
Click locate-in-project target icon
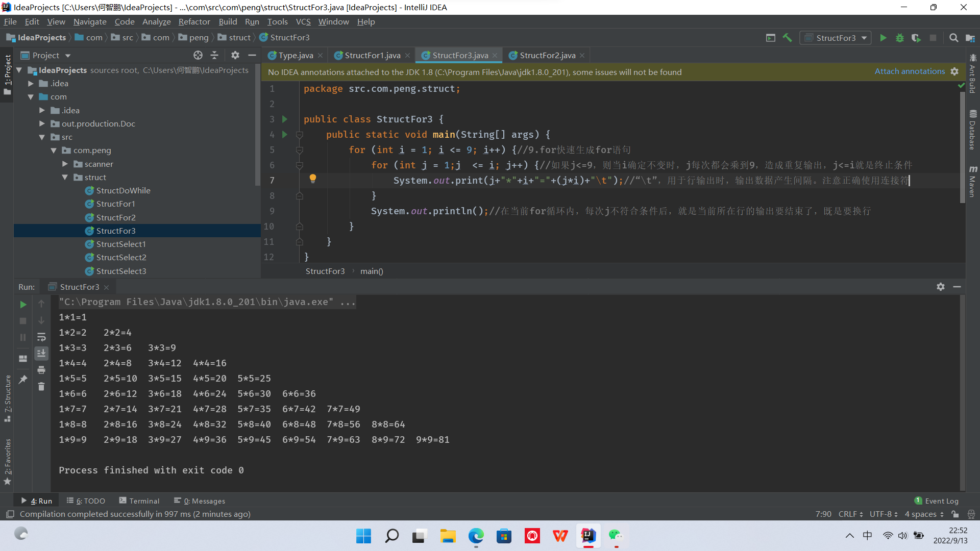pyautogui.click(x=198, y=55)
